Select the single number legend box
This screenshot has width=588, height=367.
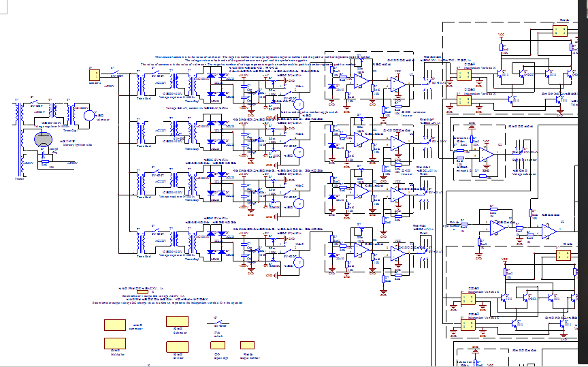coord(247,345)
